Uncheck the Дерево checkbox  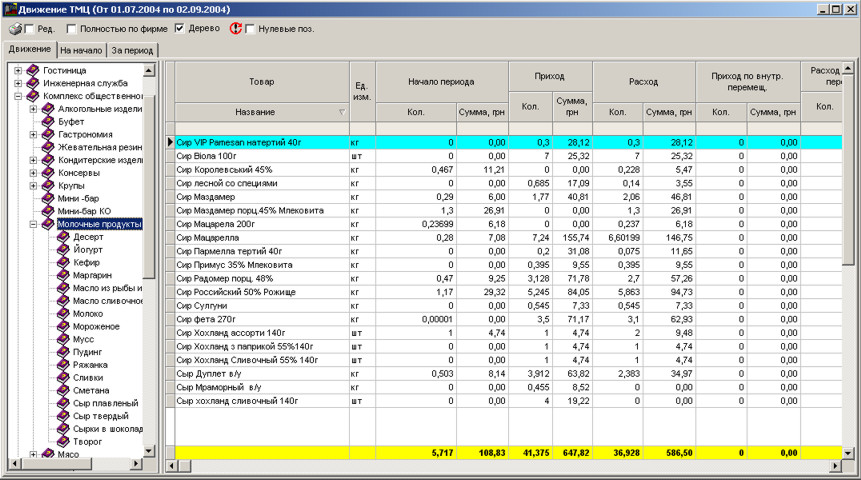tap(180, 29)
